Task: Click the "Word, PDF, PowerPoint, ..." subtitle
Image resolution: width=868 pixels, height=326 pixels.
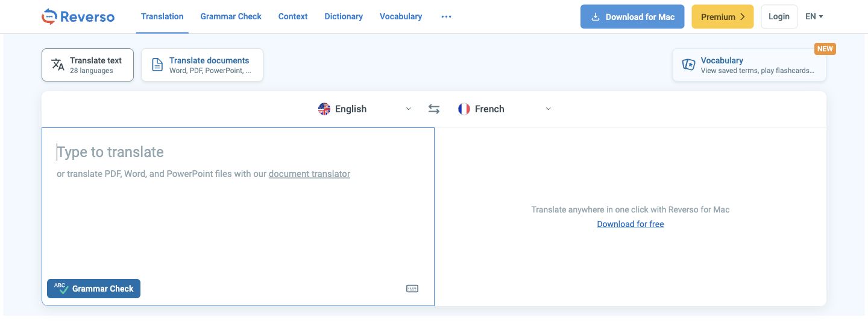Action: point(210,71)
